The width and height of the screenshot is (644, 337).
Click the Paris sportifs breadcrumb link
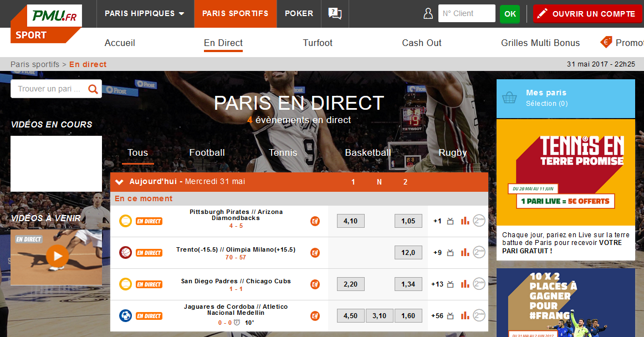(x=35, y=64)
